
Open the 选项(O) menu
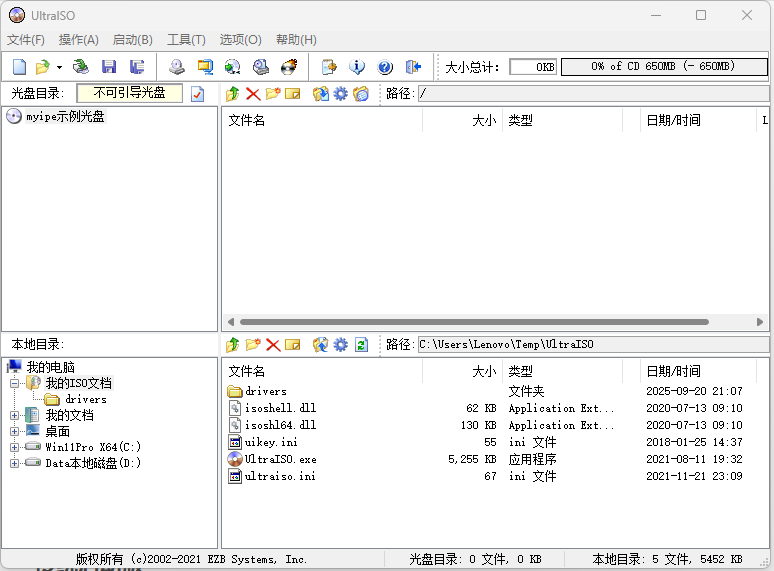pyautogui.click(x=240, y=39)
